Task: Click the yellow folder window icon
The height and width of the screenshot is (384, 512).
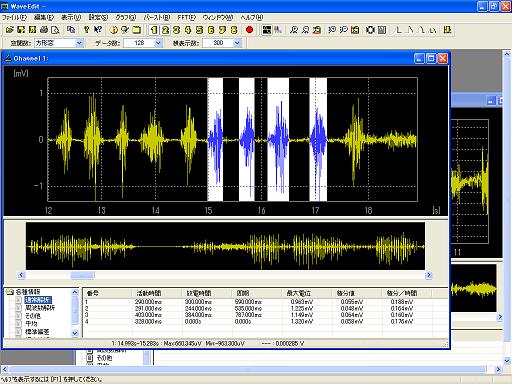Action: (x=136, y=30)
